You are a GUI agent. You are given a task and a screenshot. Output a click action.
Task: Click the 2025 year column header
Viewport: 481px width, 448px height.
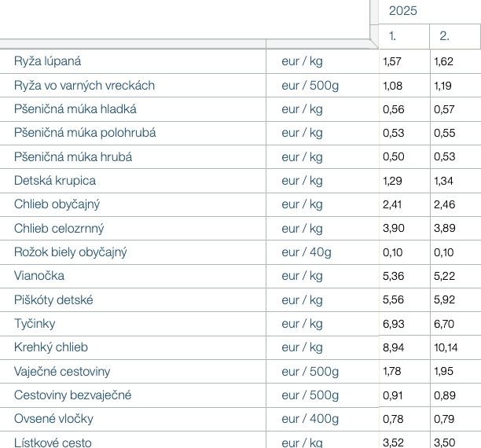[x=402, y=11]
